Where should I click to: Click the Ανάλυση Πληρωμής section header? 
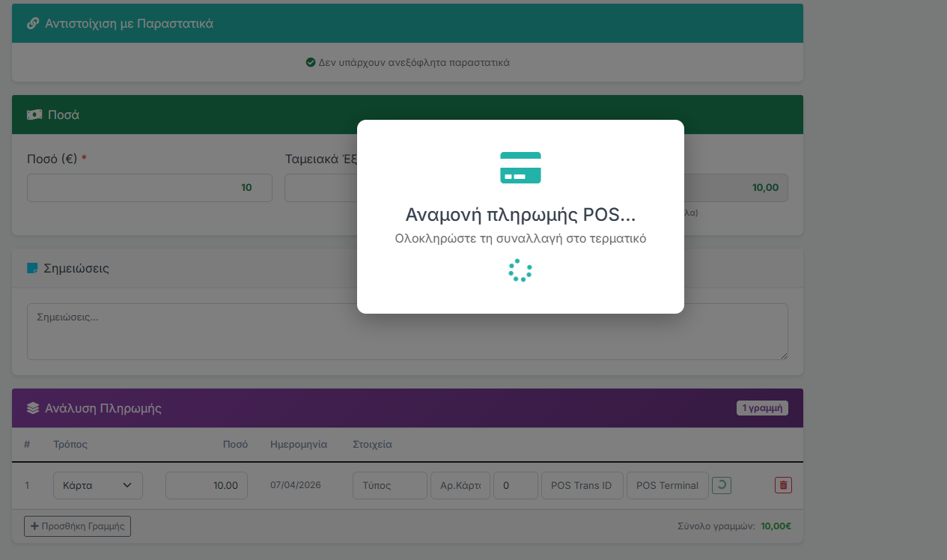tap(407, 408)
